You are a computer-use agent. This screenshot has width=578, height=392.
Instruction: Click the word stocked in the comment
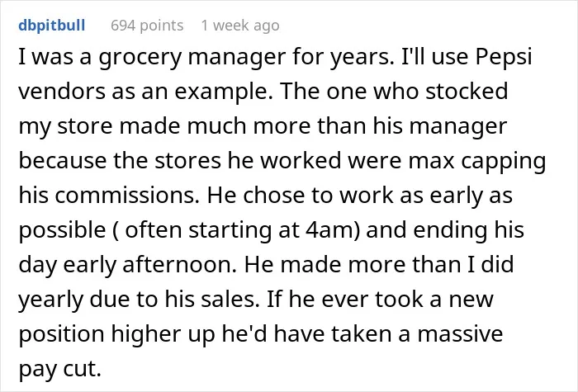(x=467, y=91)
